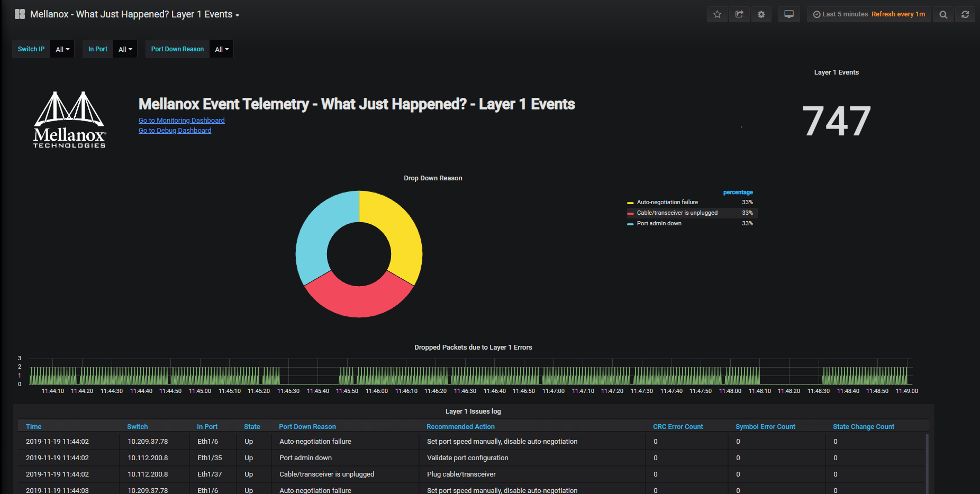The height and width of the screenshot is (494, 980).
Task: Open the Layer 1 Events panel title menu
Action: (836, 72)
